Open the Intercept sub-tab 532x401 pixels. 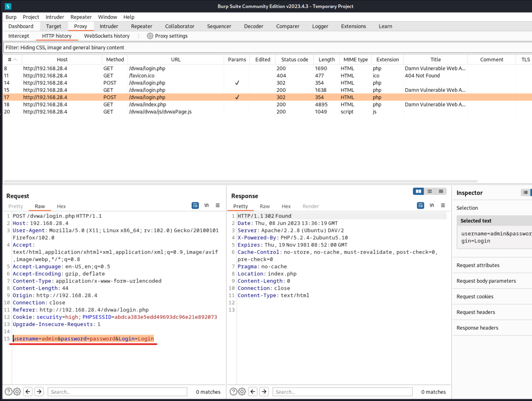[19, 36]
